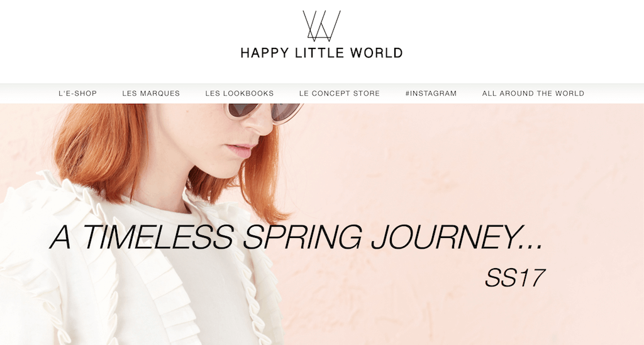This screenshot has width=644, height=345.
Task: Visit the #INSTAGRAM navigation link
Action: pos(431,93)
